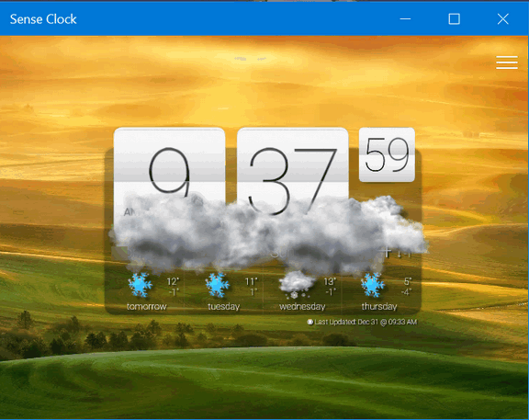This screenshot has width=529, height=420.
Task: Click Thursday's snowflake forecast icon
Action: click(x=373, y=285)
